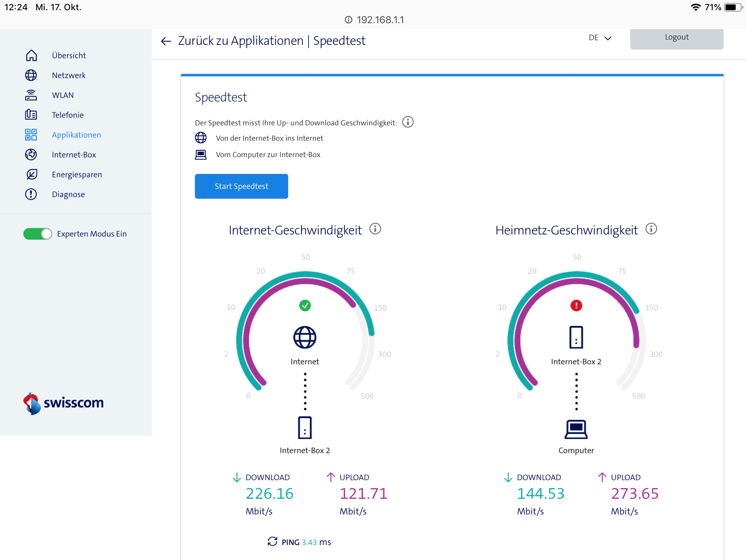Open Energiesparen menu entry
The width and height of the screenshot is (747, 560).
pos(77,174)
